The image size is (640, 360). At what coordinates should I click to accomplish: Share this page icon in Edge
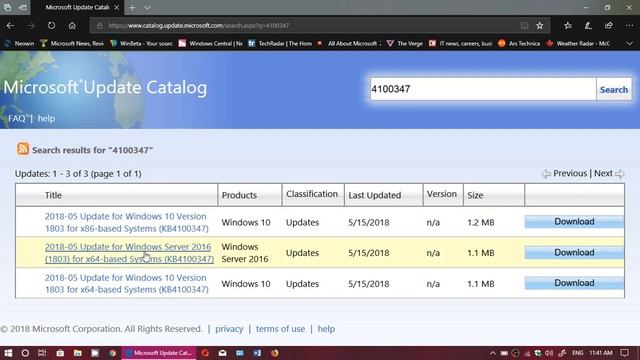609,25
